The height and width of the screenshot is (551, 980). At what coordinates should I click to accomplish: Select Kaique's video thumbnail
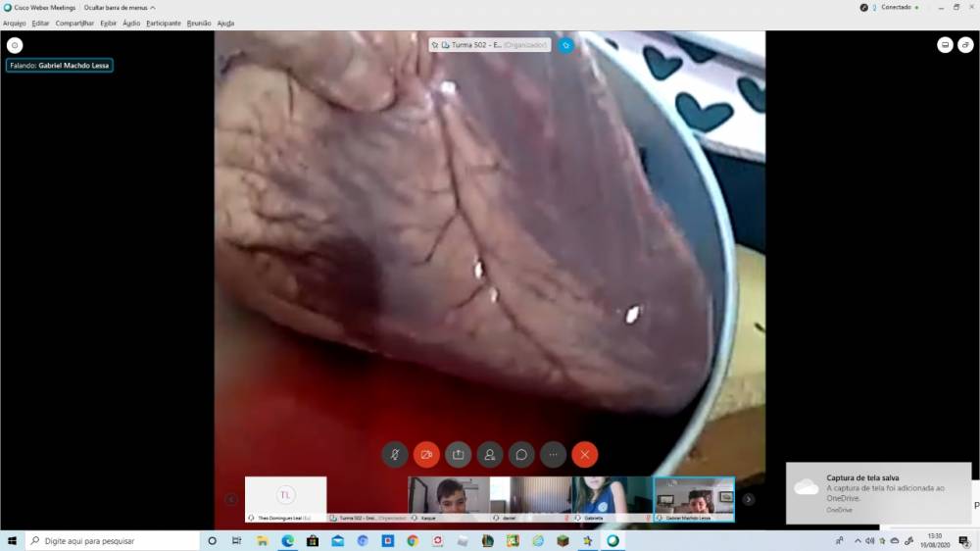coord(448,498)
